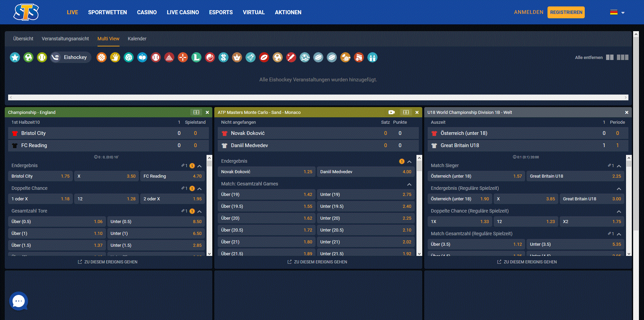Select the orange basketball sport icon
Viewport: 644px width, 320px height.
[x=102, y=57]
